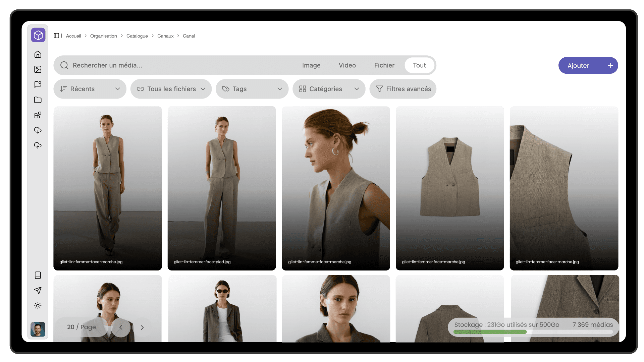The height and width of the screenshot is (362, 644).
Task: Open the Catégories dropdown
Action: coord(329,89)
